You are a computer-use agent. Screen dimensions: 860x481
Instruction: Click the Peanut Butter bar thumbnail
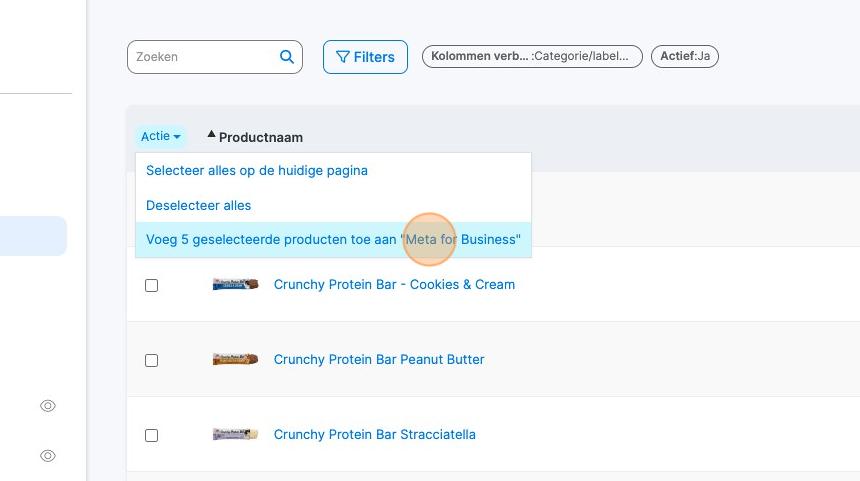(x=236, y=360)
